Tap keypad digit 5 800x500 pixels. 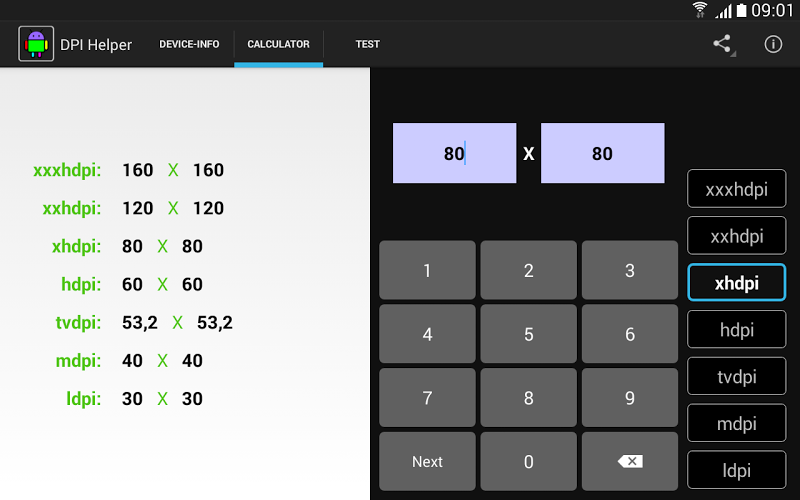529,334
